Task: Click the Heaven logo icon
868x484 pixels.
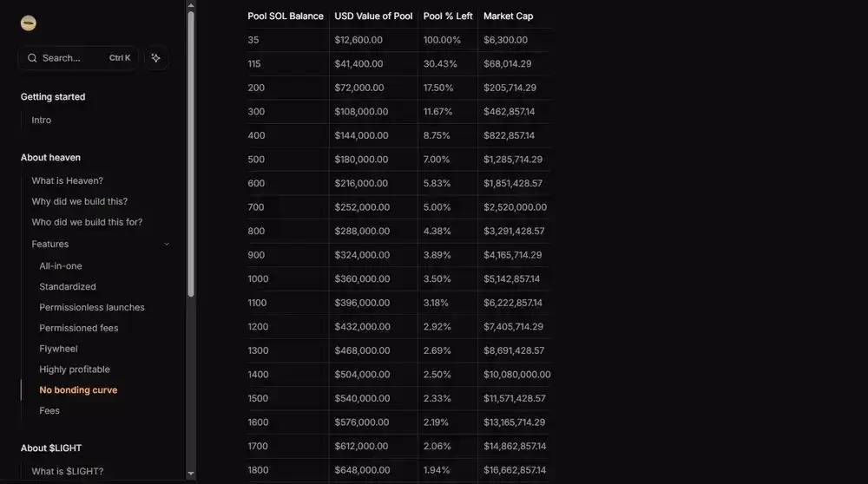Action: pyautogui.click(x=29, y=23)
